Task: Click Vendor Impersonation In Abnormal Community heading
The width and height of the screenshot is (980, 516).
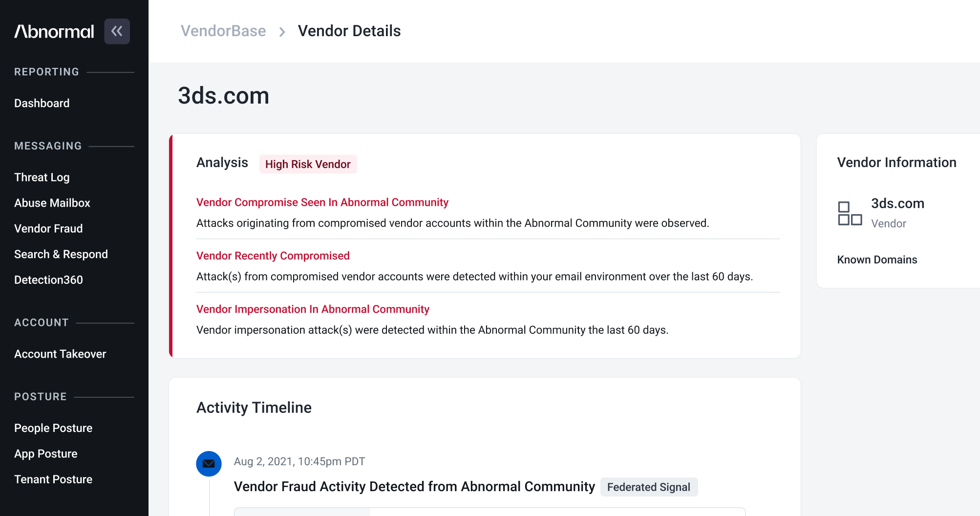Action: click(313, 309)
